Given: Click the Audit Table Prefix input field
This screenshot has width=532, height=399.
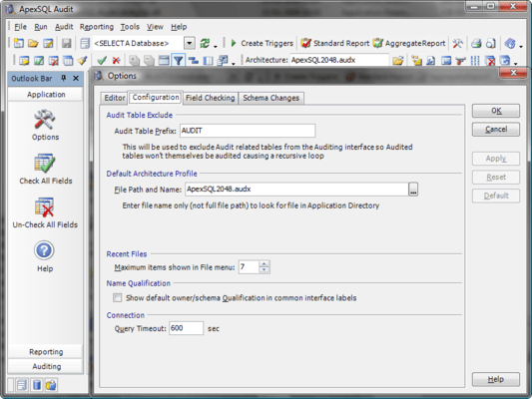Looking at the screenshot, I should tap(248, 131).
